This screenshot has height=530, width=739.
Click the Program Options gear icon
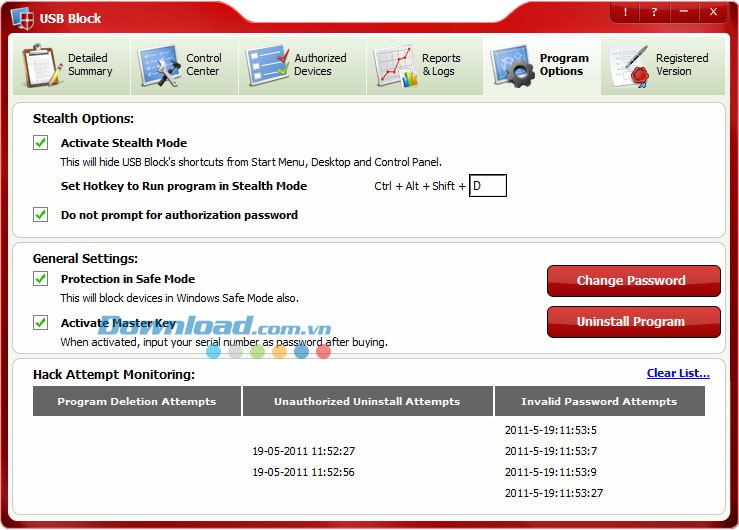click(513, 66)
